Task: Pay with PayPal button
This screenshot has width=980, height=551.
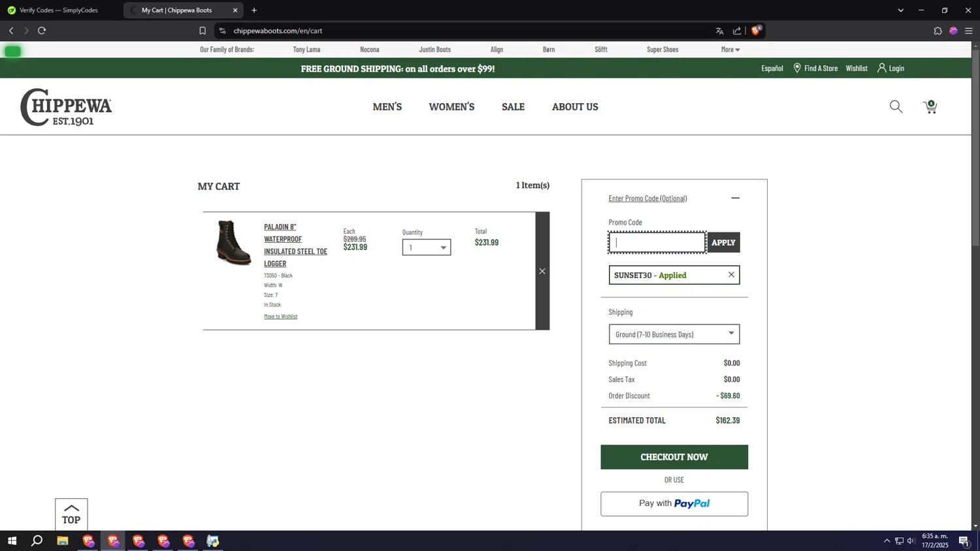Action: tap(674, 504)
